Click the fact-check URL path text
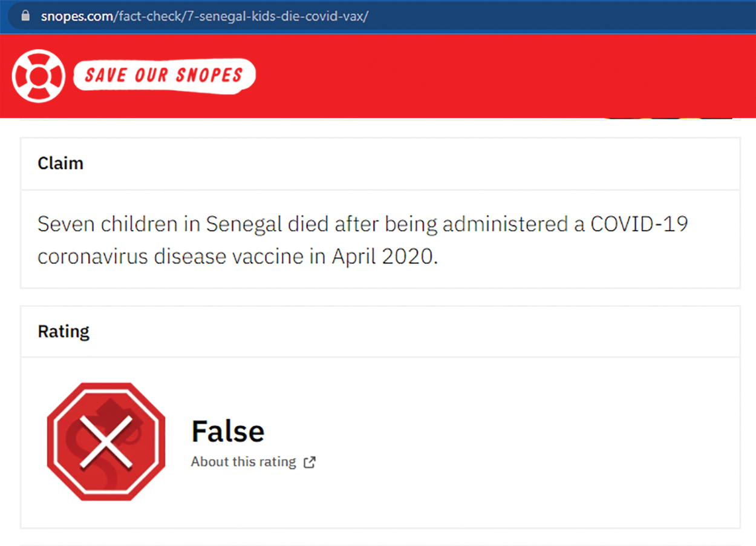Screen dimensions: 756x546 [241, 16]
